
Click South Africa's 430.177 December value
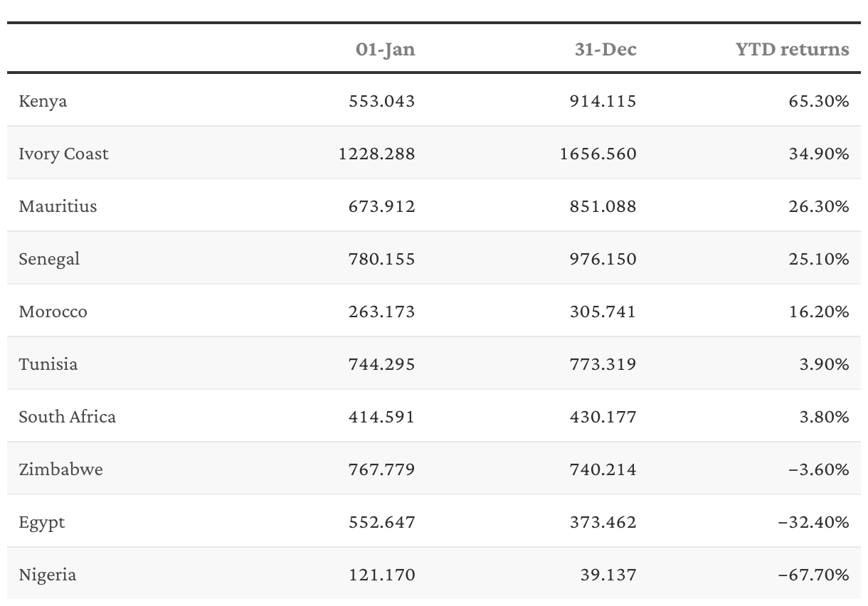tap(603, 417)
